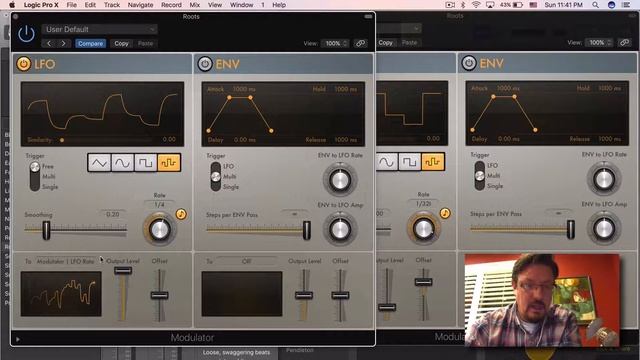Click the LFO Offset fader handle

[x=159, y=295]
